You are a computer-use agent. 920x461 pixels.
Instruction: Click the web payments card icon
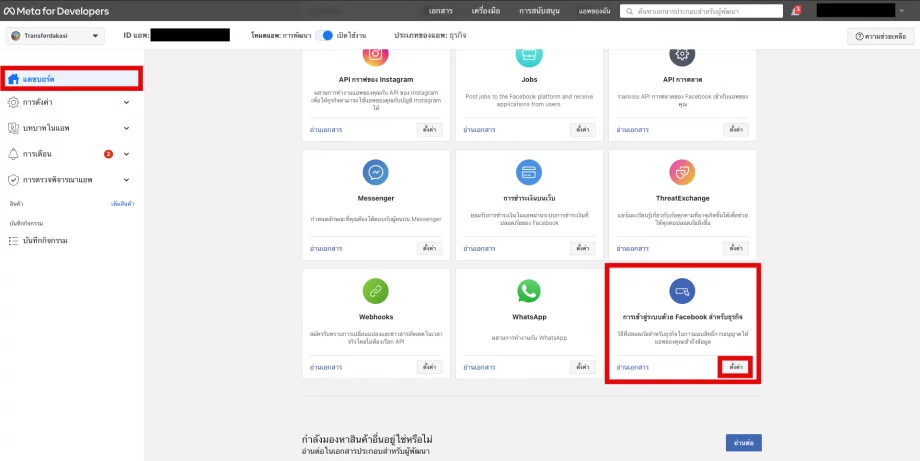529,172
